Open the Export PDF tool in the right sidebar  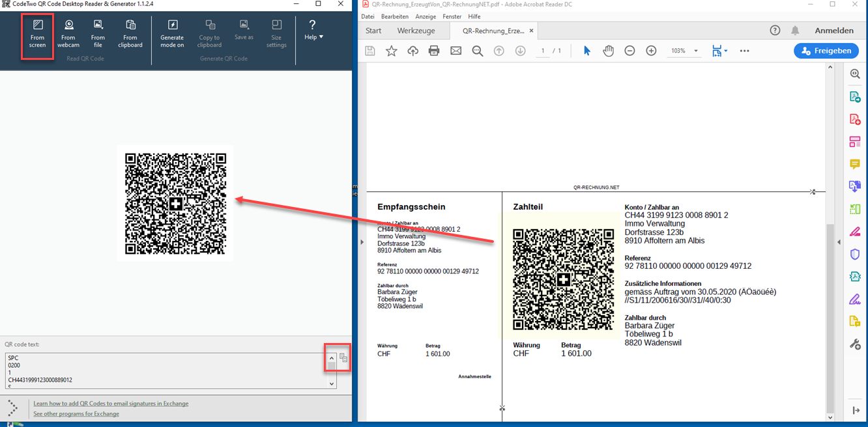[855, 97]
